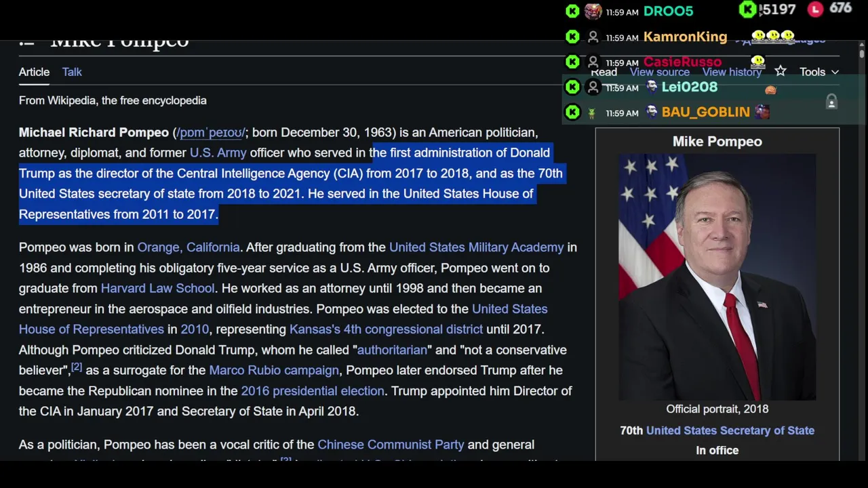Switch to the Talk tab
This screenshot has height=488, width=868.
[72, 72]
